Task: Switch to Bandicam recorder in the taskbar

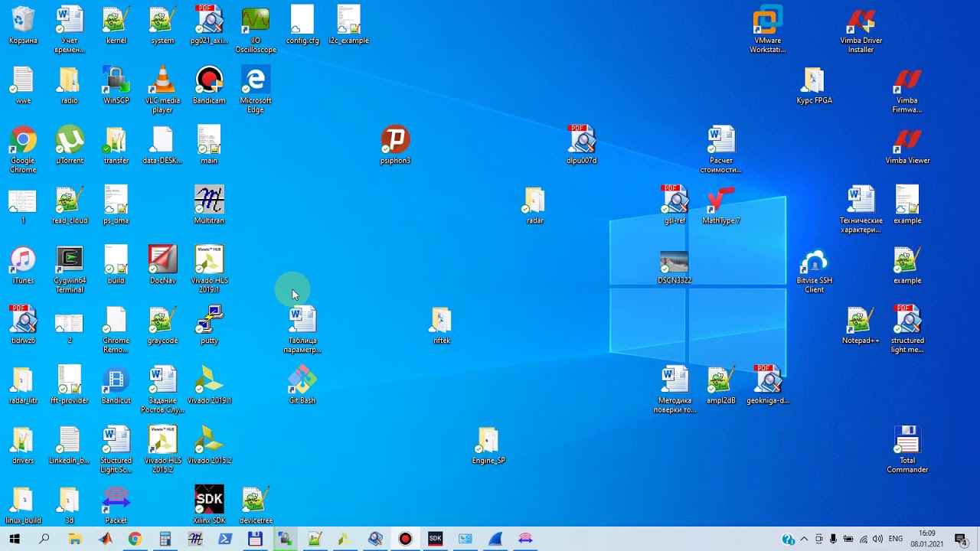Action: pyautogui.click(x=405, y=539)
